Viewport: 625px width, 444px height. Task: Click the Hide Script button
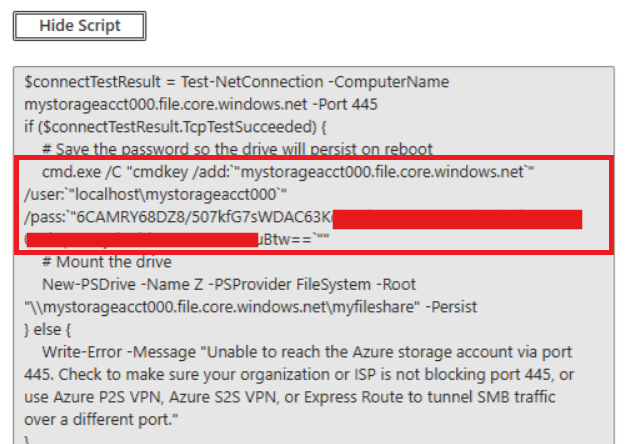click(79, 26)
